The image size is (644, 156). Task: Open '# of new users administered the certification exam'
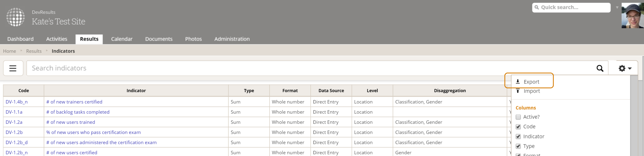(101, 142)
